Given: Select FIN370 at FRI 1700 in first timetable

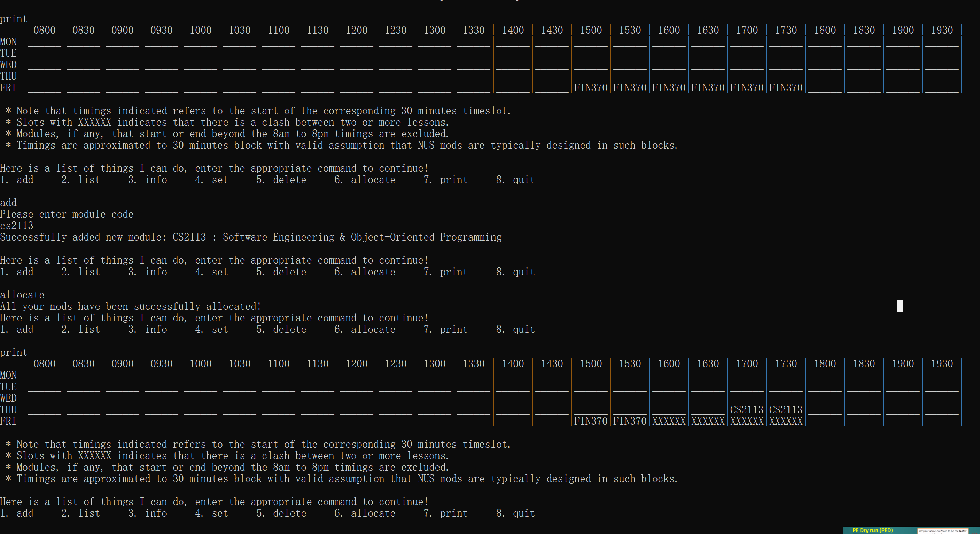Looking at the screenshot, I should (x=747, y=87).
